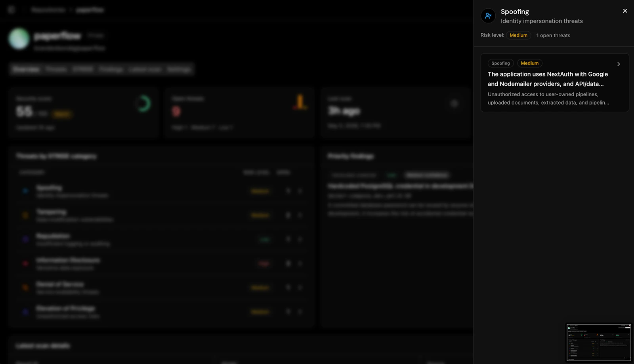Viewport: 634px width, 364px height.
Task: Expand the NextAuth threat card chevron
Action: tap(619, 64)
